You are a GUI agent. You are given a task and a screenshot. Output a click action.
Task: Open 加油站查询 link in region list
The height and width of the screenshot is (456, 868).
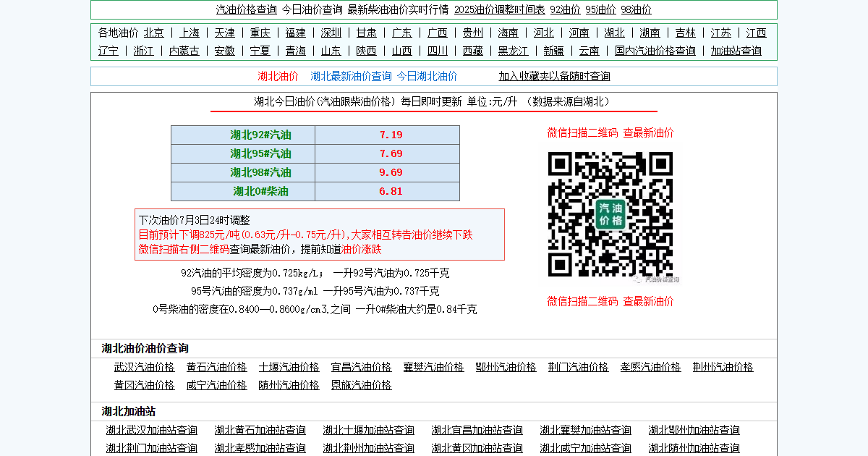coord(736,51)
